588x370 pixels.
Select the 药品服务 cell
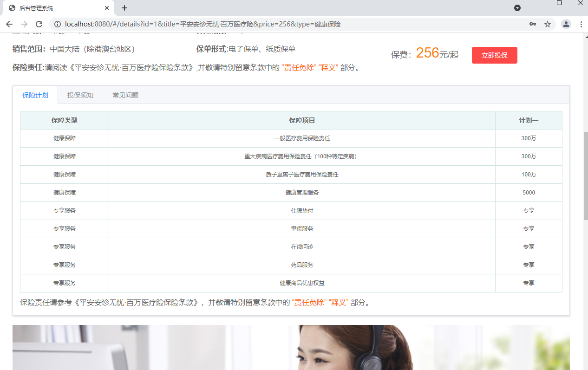click(x=302, y=265)
